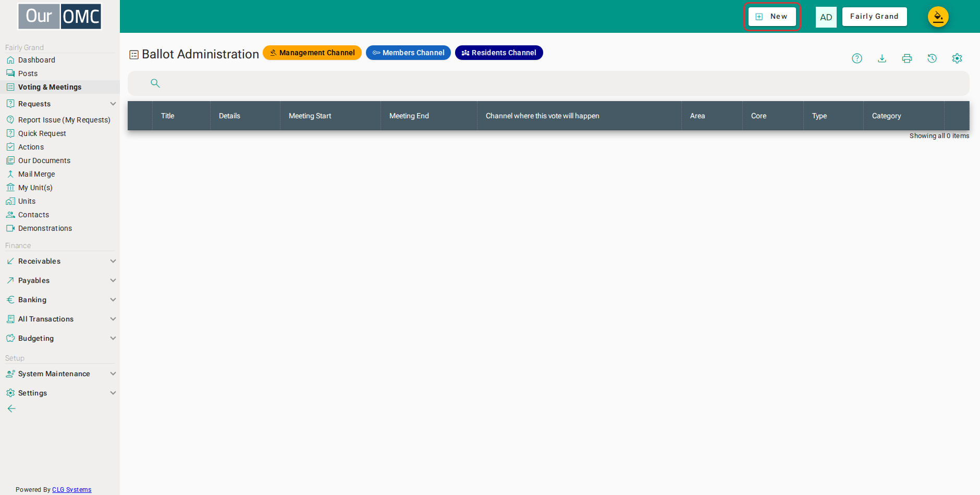Follow the CLG Systems link

71,490
